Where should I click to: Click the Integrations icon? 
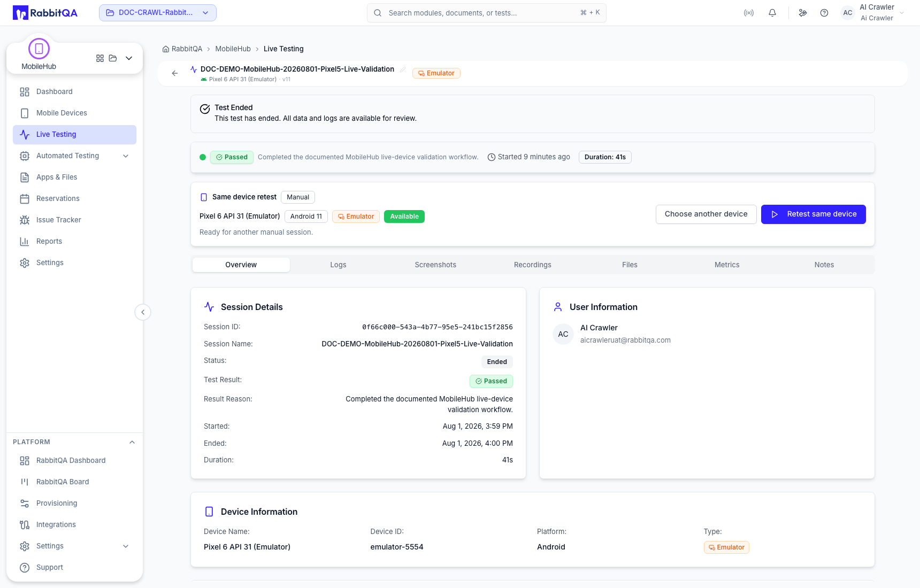(x=25, y=525)
